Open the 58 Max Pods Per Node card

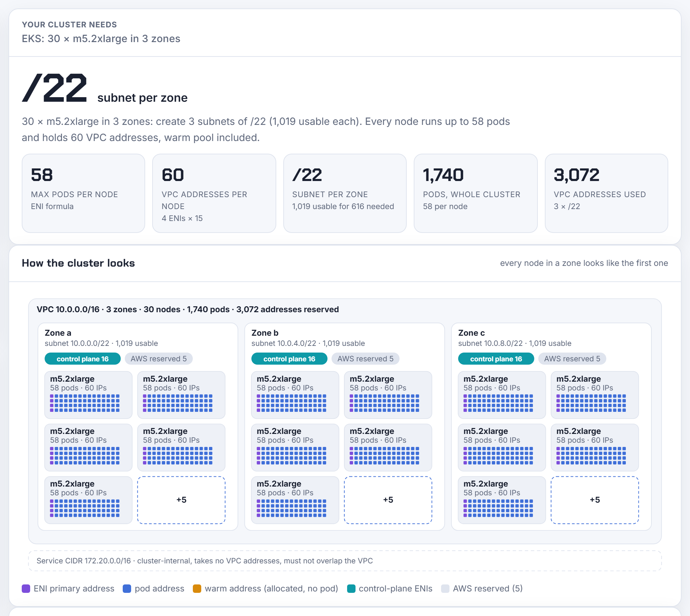pyautogui.click(x=83, y=193)
